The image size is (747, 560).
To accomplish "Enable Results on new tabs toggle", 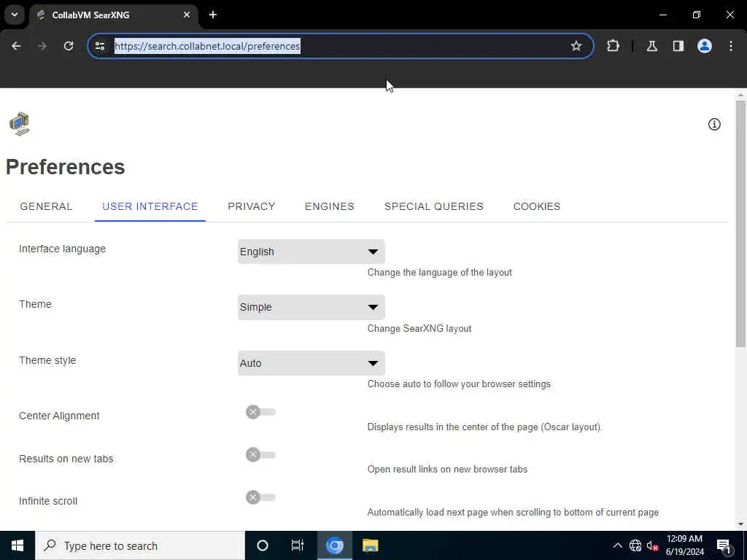I will (x=260, y=455).
